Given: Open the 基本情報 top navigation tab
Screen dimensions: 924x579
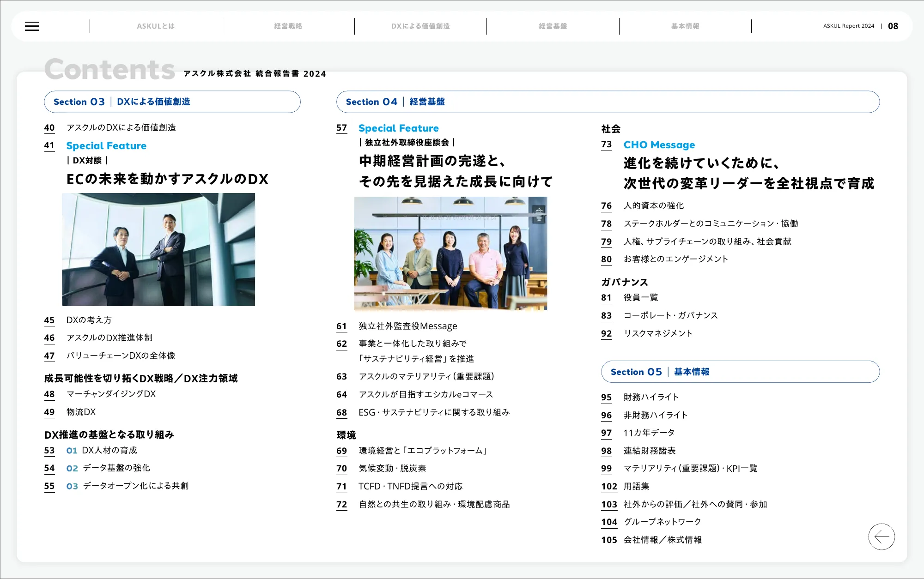Looking at the screenshot, I should coord(685,26).
